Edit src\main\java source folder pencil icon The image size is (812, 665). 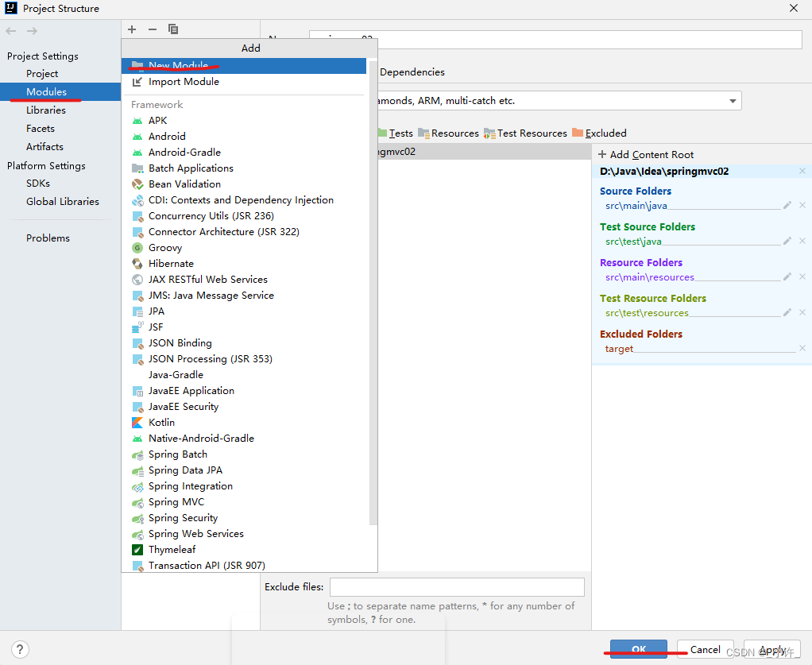point(787,205)
